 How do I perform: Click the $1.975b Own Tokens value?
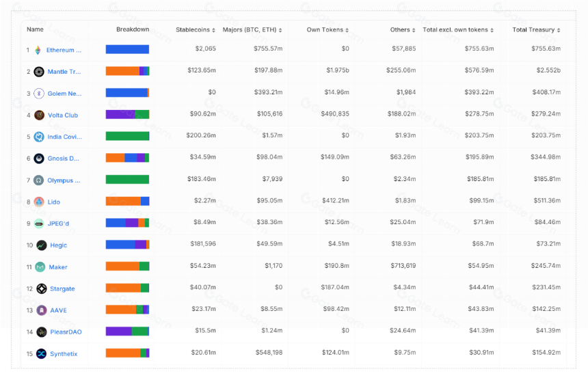(338, 70)
